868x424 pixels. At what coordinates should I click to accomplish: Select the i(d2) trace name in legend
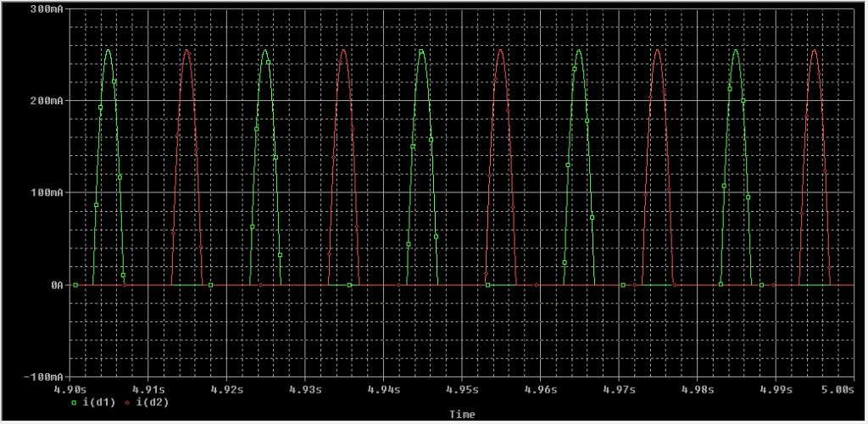153,403
